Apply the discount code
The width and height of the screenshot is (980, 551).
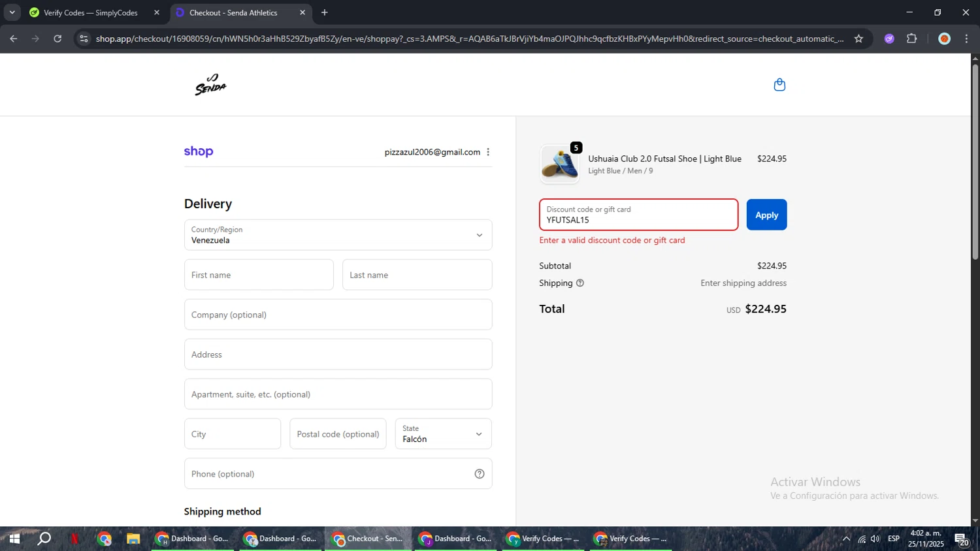[x=766, y=215]
